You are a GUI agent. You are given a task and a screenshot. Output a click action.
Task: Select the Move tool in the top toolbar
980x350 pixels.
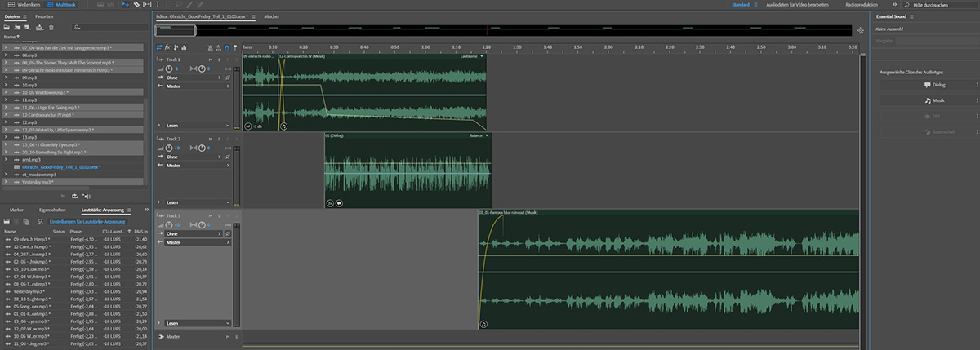coord(125,5)
